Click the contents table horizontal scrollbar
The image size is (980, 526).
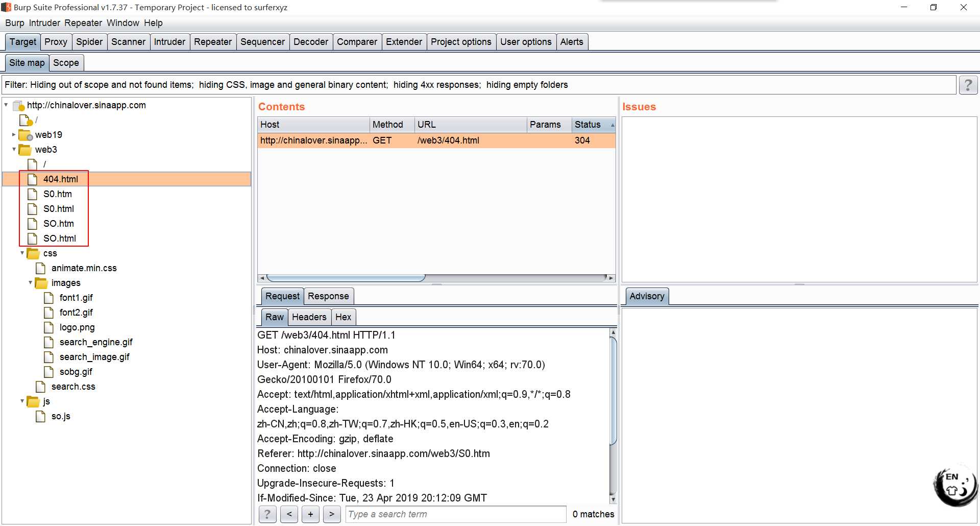346,278
